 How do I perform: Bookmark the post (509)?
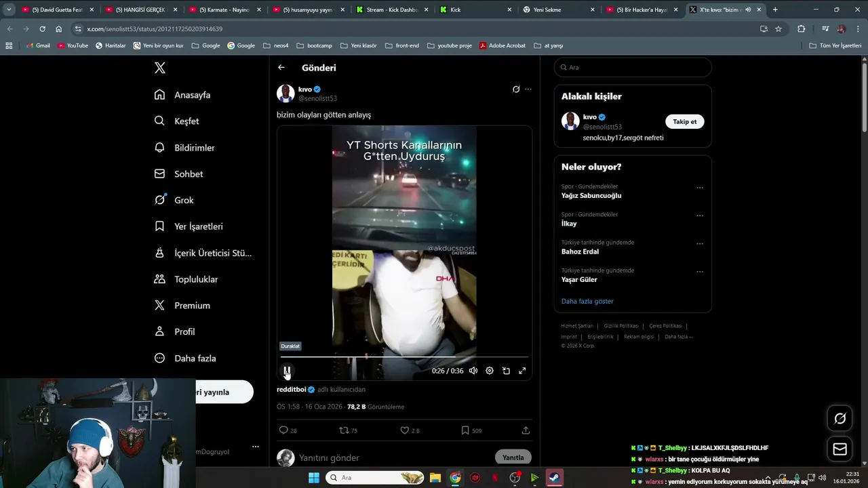(465, 430)
